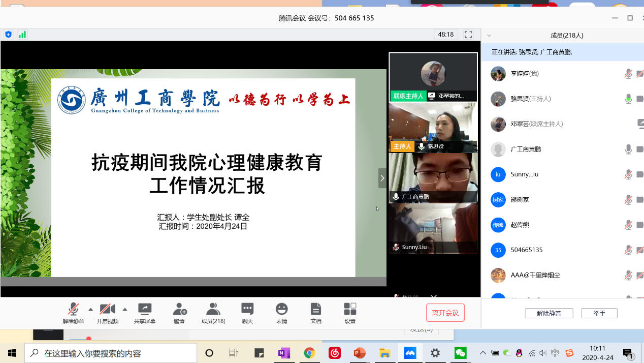Expand audio options arrow beside mute
Image resolution: width=644 pixels, height=363 pixels.
coord(91,309)
